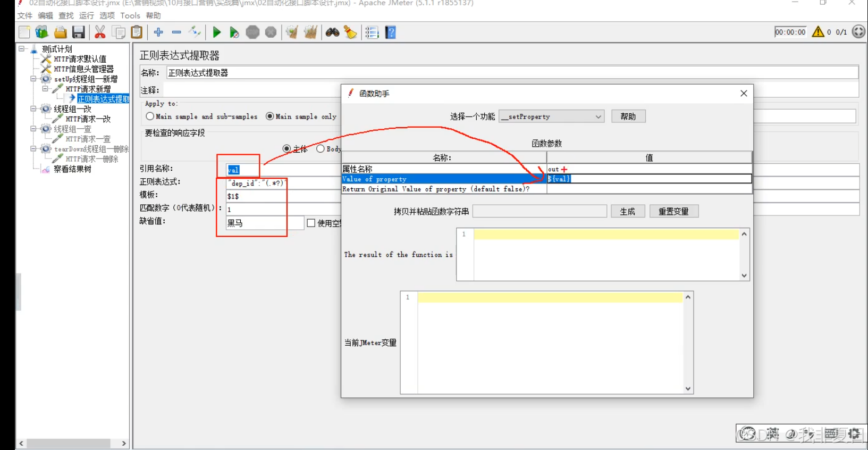Collapse the HTTP请求新增 node

(x=45, y=89)
